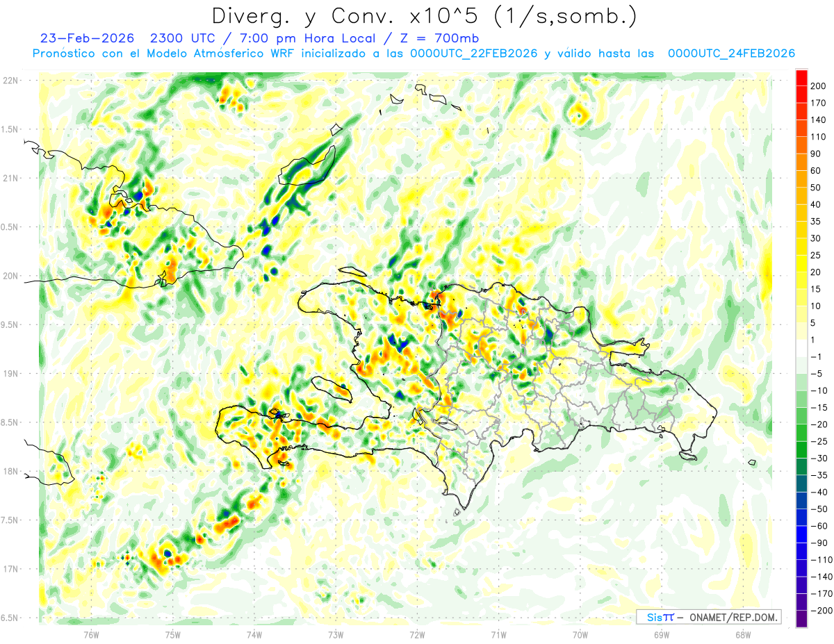Click the '74W' longitude label
This screenshot has width=834, height=644.
[x=254, y=635]
